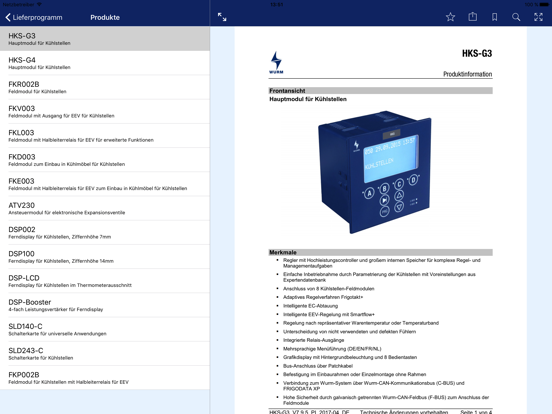Tap 'Seite 1 von 4' footer text
Screen dimensions: 552x414
coord(476,412)
